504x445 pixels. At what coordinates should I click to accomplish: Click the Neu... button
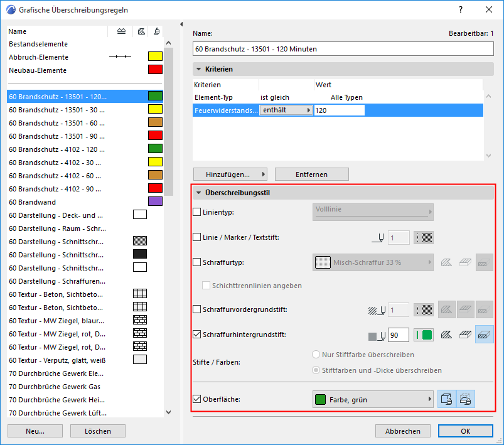coord(35,431)
